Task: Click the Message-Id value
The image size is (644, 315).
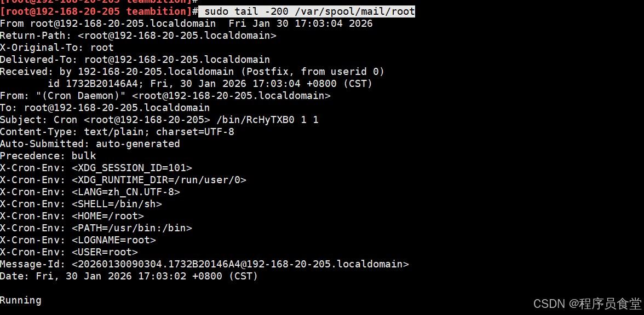Action: [x=240, y=264]
